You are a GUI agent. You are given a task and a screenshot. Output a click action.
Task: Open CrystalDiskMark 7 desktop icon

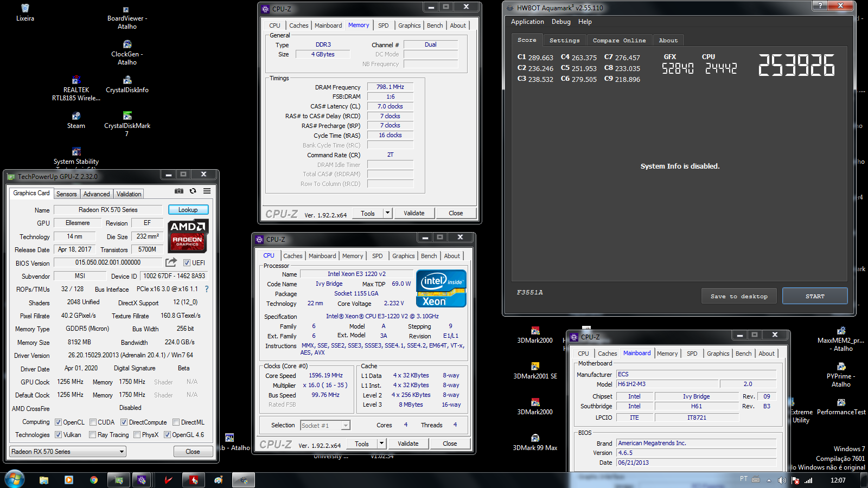(x=127, y=125)
